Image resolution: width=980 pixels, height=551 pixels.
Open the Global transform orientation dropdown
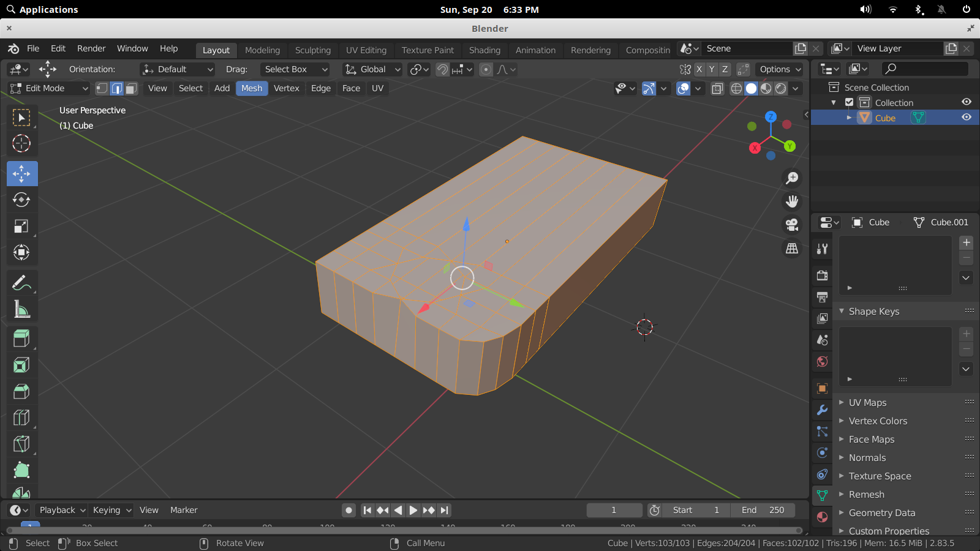(x=372, y=69)
